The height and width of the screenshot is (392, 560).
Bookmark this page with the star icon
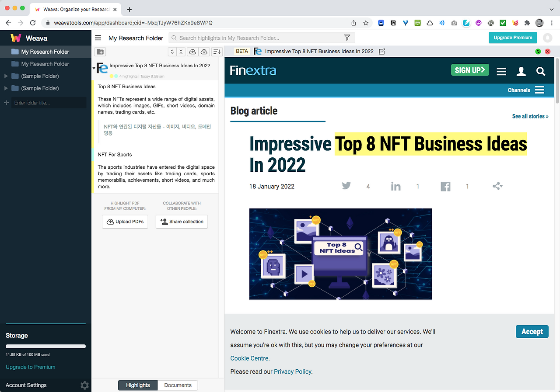pyautogui.click(x=366, y=23)
